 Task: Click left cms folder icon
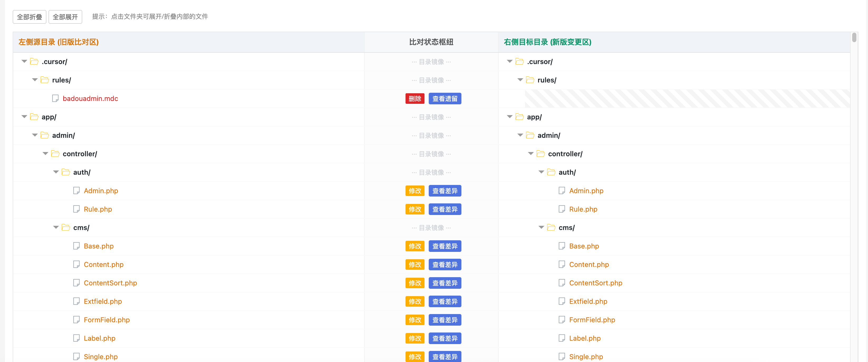[x=66, y=228]
